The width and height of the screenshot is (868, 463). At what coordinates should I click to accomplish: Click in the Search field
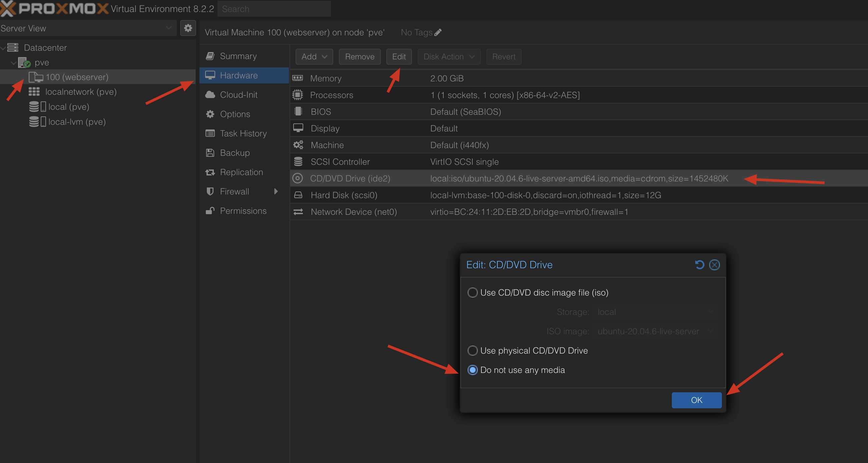(274, 9)
